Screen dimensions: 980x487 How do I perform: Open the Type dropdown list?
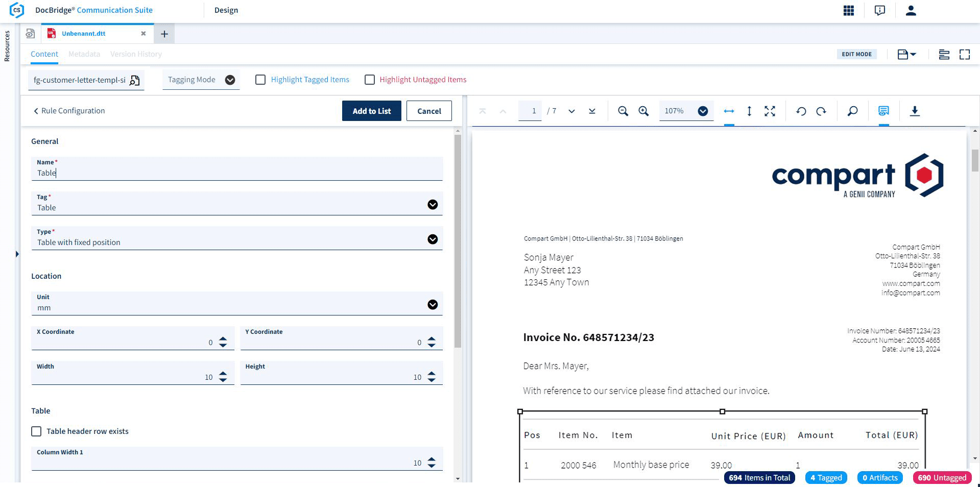click(432, 239)
